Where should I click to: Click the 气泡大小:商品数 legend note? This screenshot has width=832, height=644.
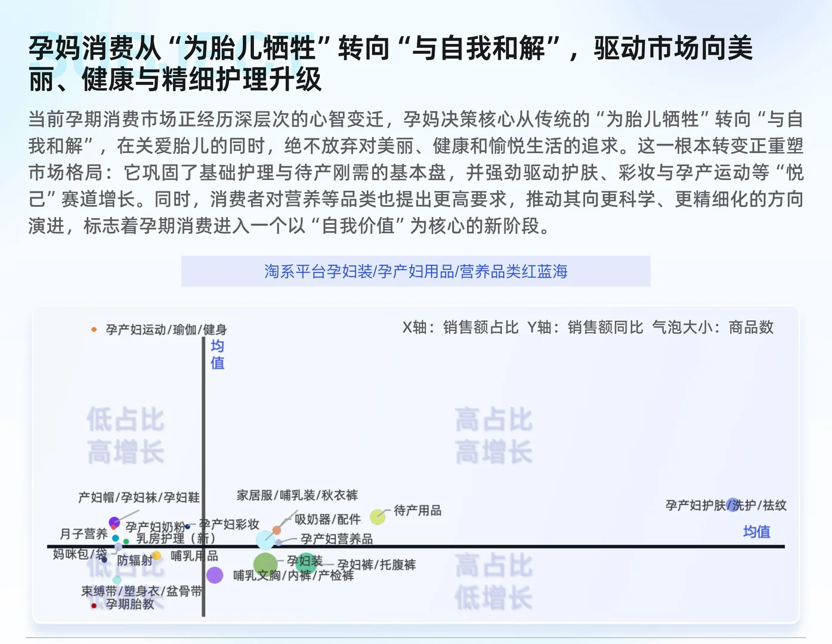[713, 327]
